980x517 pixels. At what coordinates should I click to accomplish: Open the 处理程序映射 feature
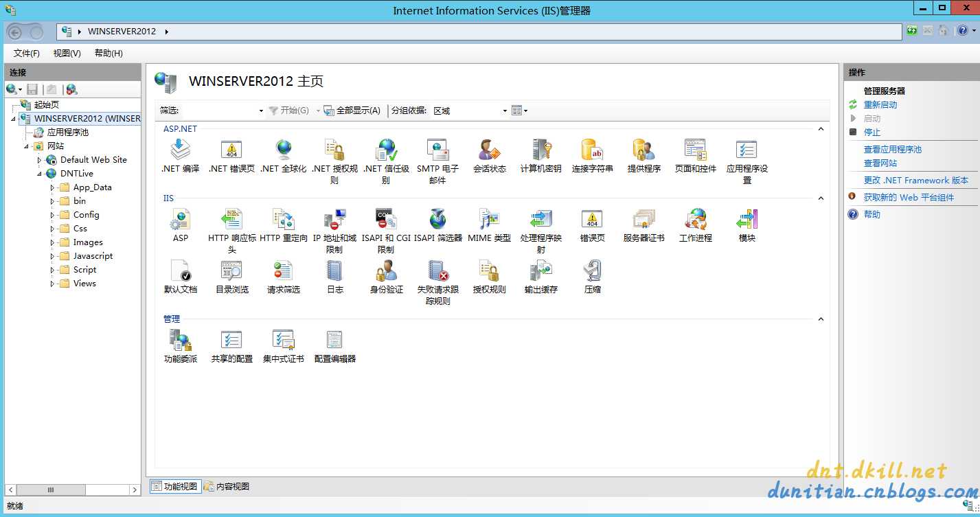click(541, 231)
